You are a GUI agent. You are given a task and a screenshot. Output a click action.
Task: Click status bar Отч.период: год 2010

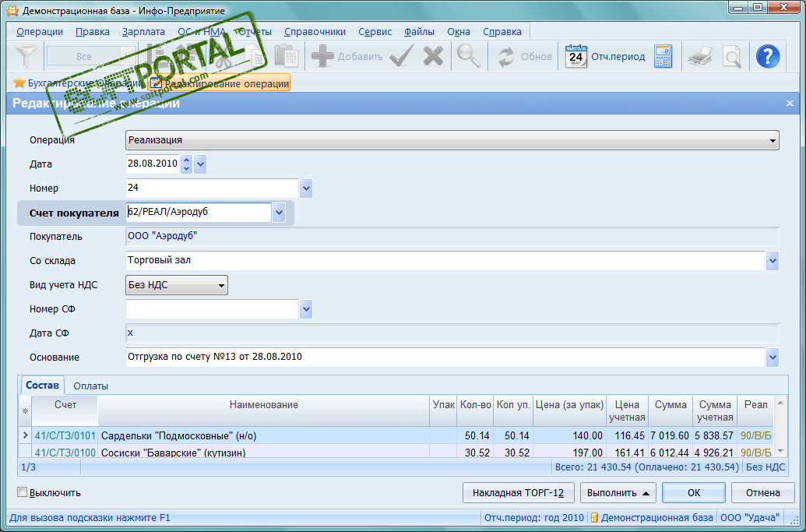(x=534, y=518)
